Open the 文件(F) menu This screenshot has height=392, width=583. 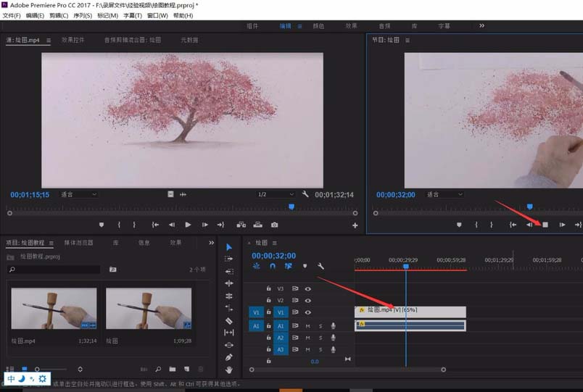[x=12, y=15]
